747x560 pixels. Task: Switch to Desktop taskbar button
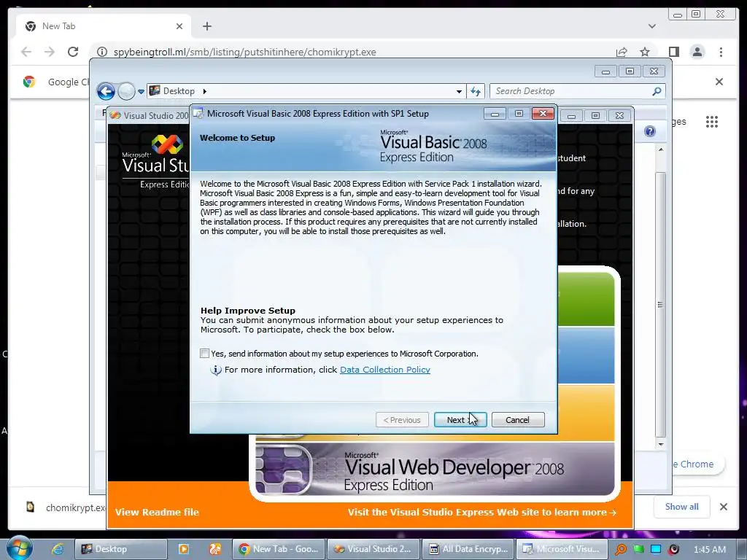coord(121,549)
